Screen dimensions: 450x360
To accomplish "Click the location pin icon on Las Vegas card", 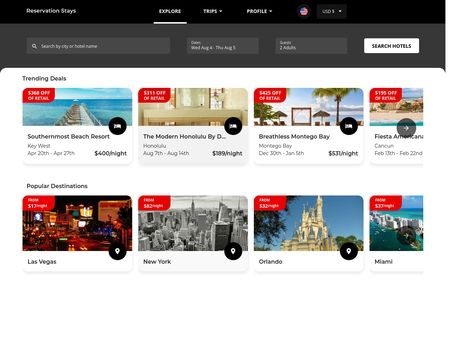I will coord(117,251).
